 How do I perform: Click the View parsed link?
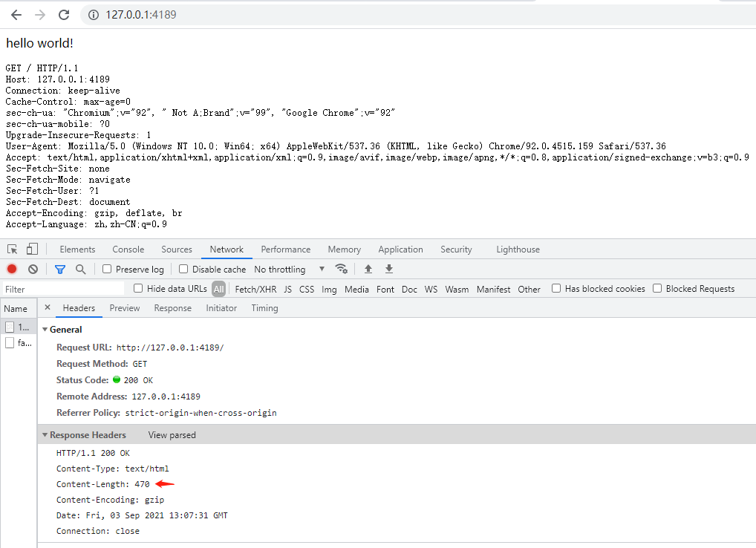(x=172, y=434)
